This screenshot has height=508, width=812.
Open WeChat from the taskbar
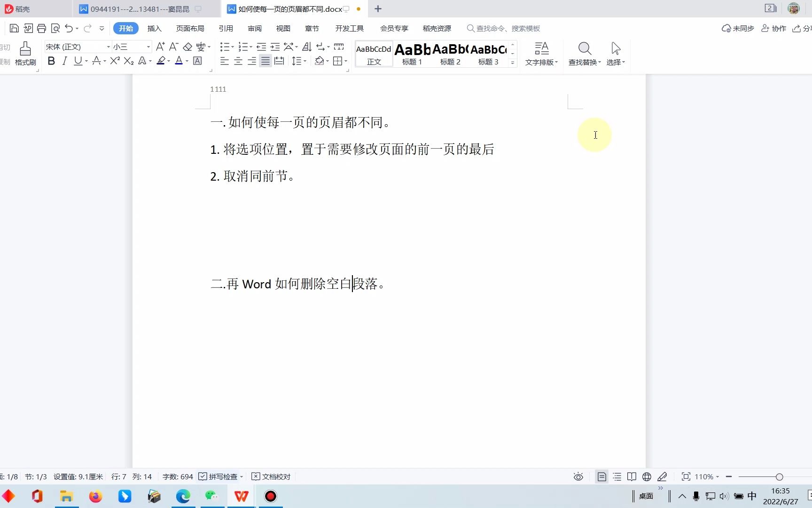click(x=212, y=496)
